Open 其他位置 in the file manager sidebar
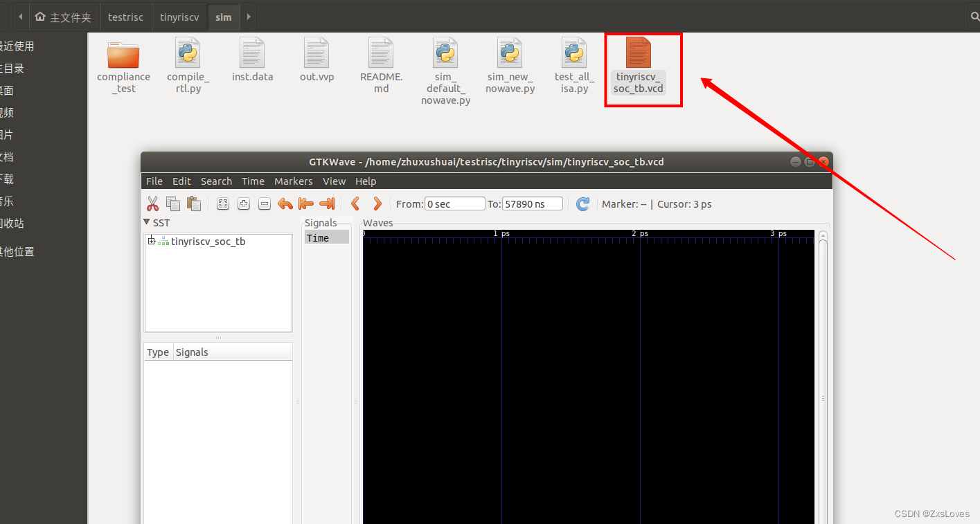The image size is (980, 524). [17, 251]
